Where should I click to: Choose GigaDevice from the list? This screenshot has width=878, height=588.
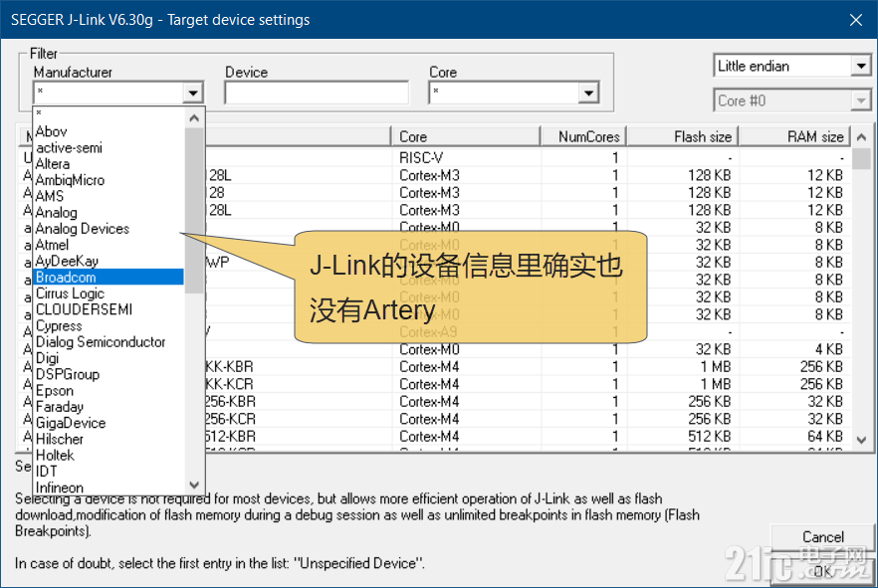pyautogui.click(x=109, y=424)
